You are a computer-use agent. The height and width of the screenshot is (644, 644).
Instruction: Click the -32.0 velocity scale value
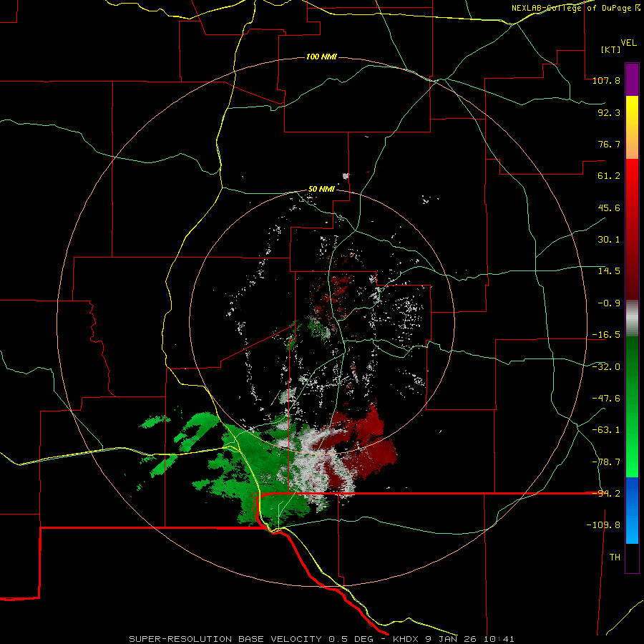[606, 367]
